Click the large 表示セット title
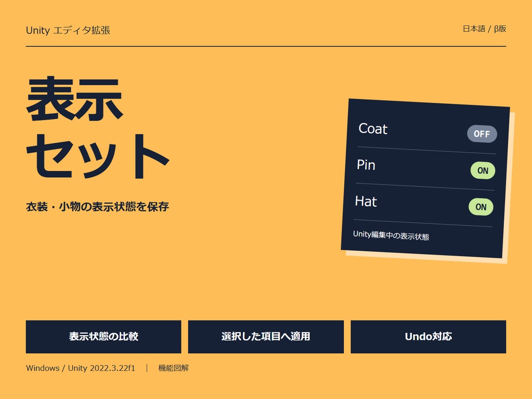 pos(98,128)
